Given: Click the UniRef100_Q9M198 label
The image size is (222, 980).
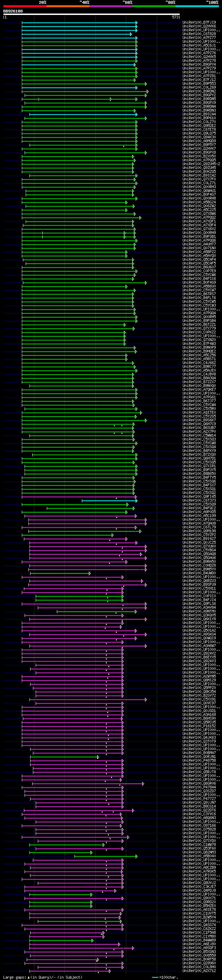Looking at the screenshot, I should (x=199, y=531).
